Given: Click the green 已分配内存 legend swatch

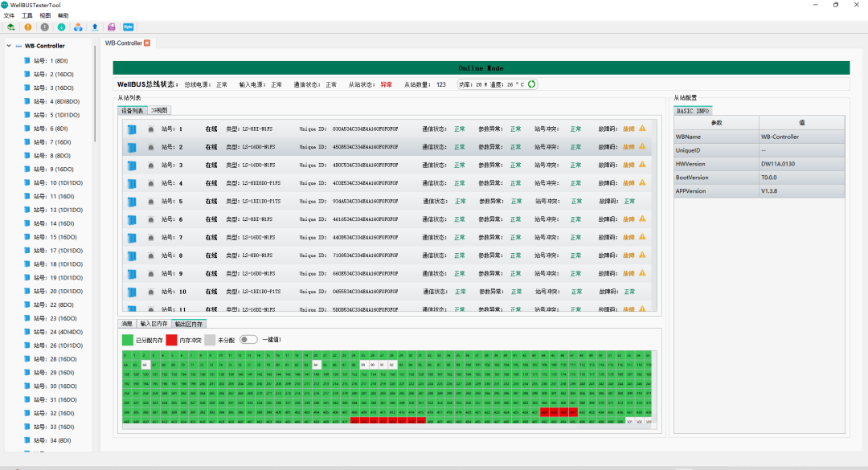Looking at the screenshot, I should coord(127,340).
